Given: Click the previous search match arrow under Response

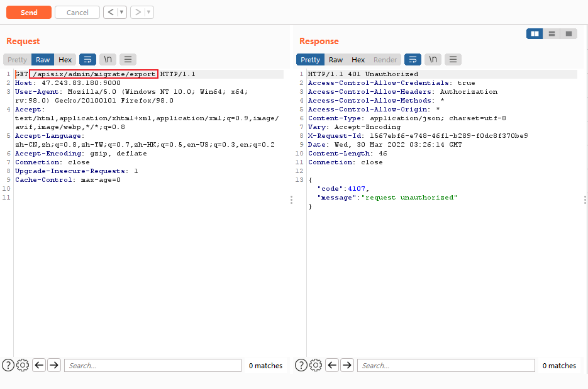Looking at the screenshot, I should tap(332, 365).
